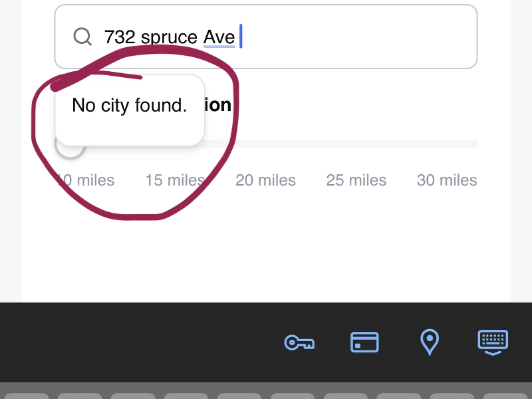
Task: Click empty space right of search text
Action: pos(359,37)
